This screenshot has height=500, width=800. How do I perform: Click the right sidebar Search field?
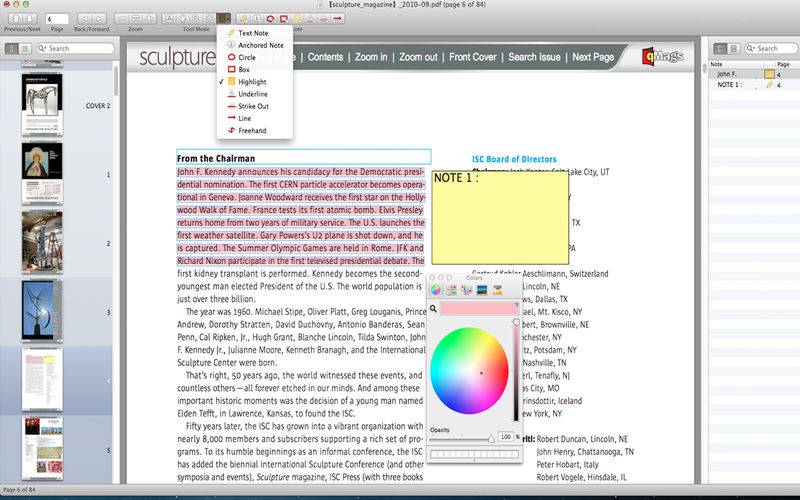pos(771,48)
